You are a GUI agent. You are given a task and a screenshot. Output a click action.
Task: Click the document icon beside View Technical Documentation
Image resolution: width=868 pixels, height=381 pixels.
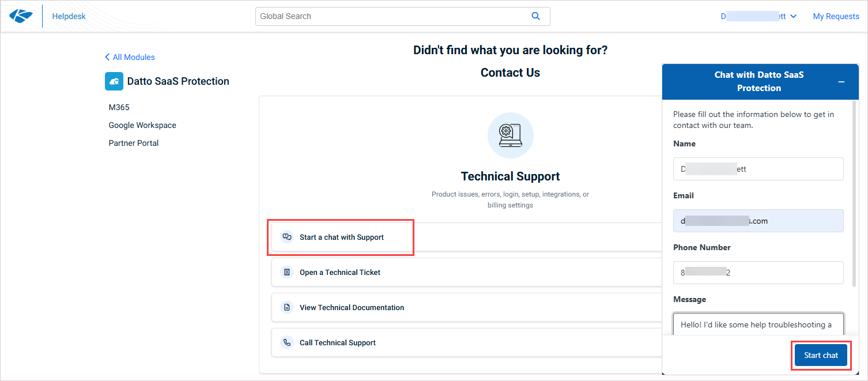pyautogui.click(x=287, y=307)
